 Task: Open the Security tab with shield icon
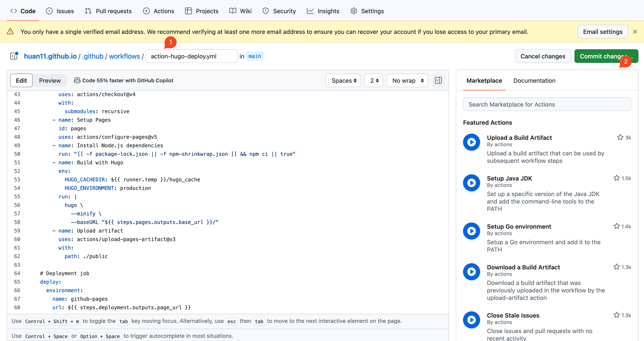279,11
